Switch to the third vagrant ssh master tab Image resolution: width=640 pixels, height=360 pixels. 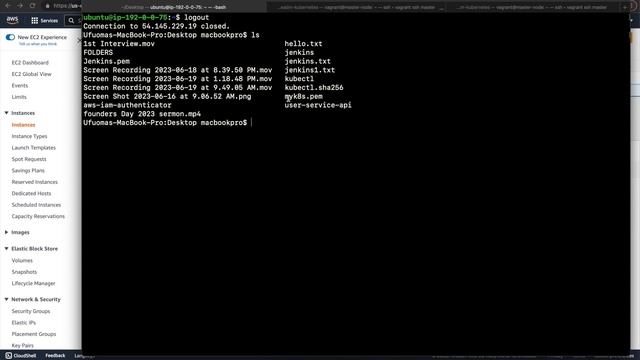533,7
